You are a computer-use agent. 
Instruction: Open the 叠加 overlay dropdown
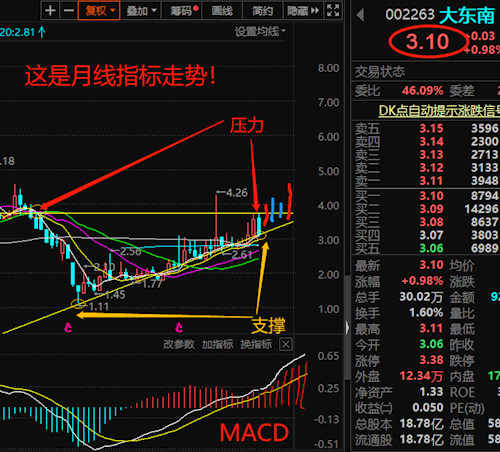[x=141, y=11]
